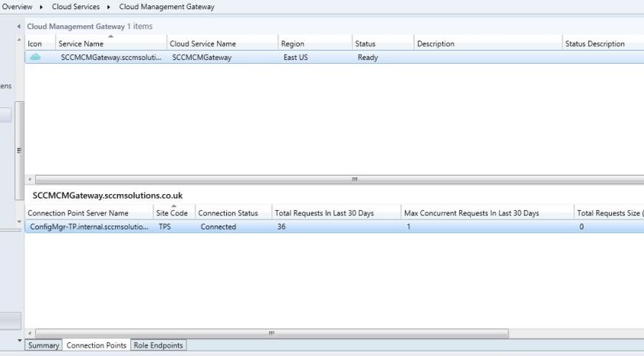
Task: Sort by Site Code column header
Action: pyautogui.click(x=174, y=213)
